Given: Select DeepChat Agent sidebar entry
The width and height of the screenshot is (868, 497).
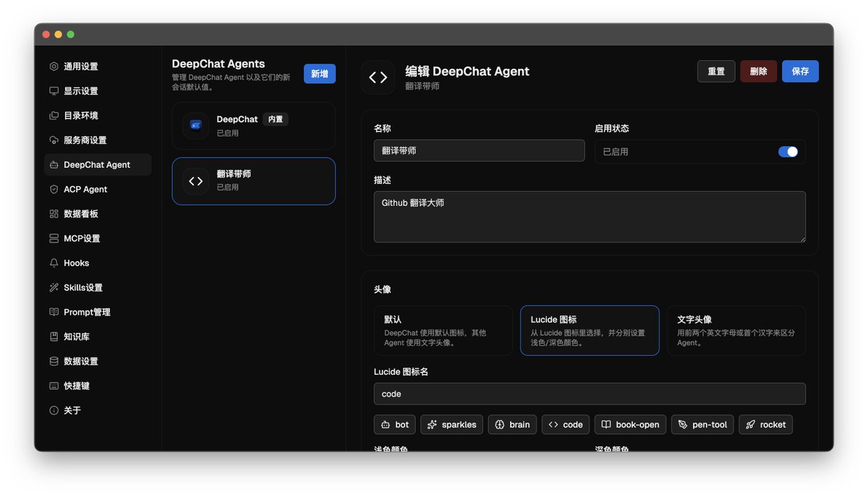Looking at the screenshot, I should (98, 165).
